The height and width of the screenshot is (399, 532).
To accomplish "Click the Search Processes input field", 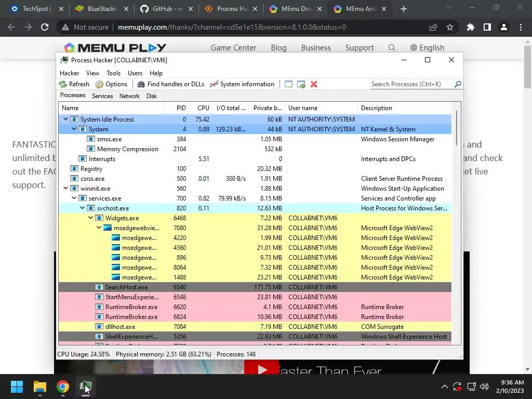I will [412, 84].
